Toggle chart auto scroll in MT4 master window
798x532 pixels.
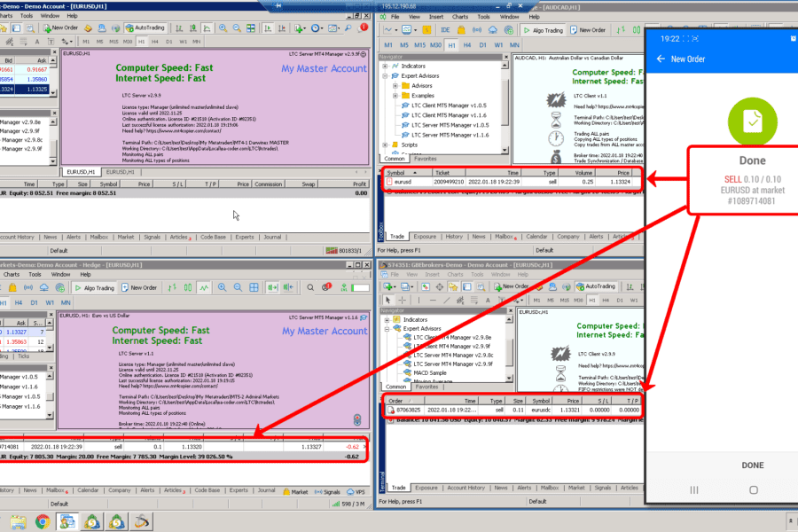tap(268, 28)
